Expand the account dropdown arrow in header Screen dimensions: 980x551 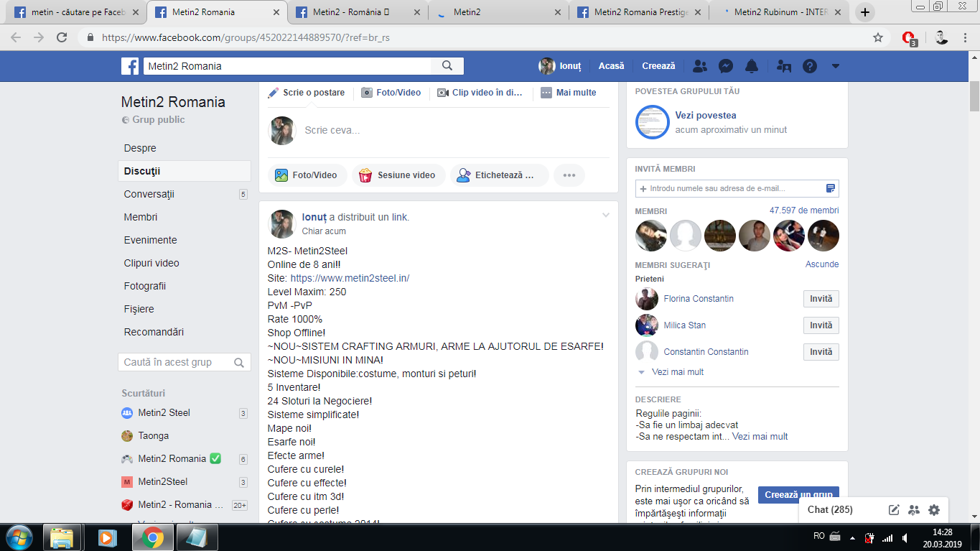pyautogui.click(x=835, y=66)
